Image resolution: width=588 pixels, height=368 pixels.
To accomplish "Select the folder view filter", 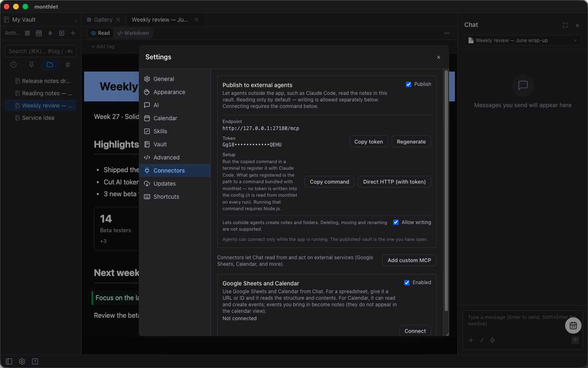I will [x=50, y=65].
